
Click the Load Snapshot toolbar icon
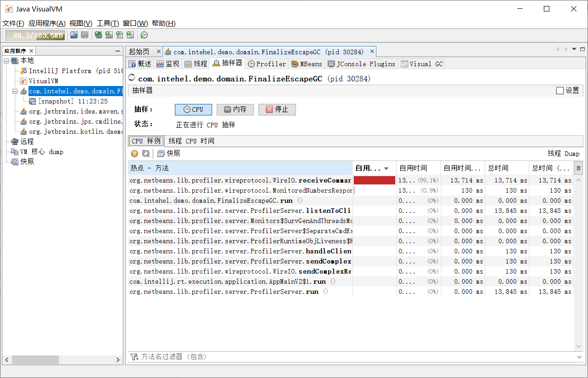click(74, 35)
